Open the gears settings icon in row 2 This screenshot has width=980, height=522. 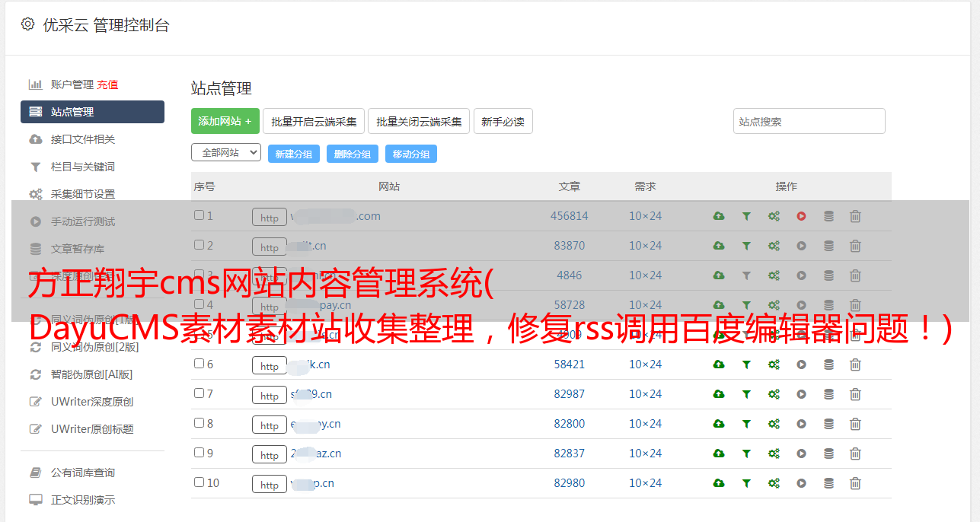point(774,246)
